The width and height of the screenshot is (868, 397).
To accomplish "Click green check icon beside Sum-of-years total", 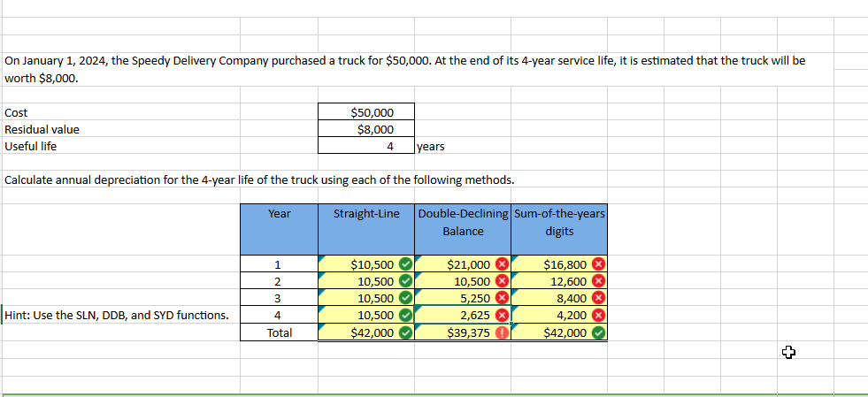I will pyautogui.click(x=598, y=332).
